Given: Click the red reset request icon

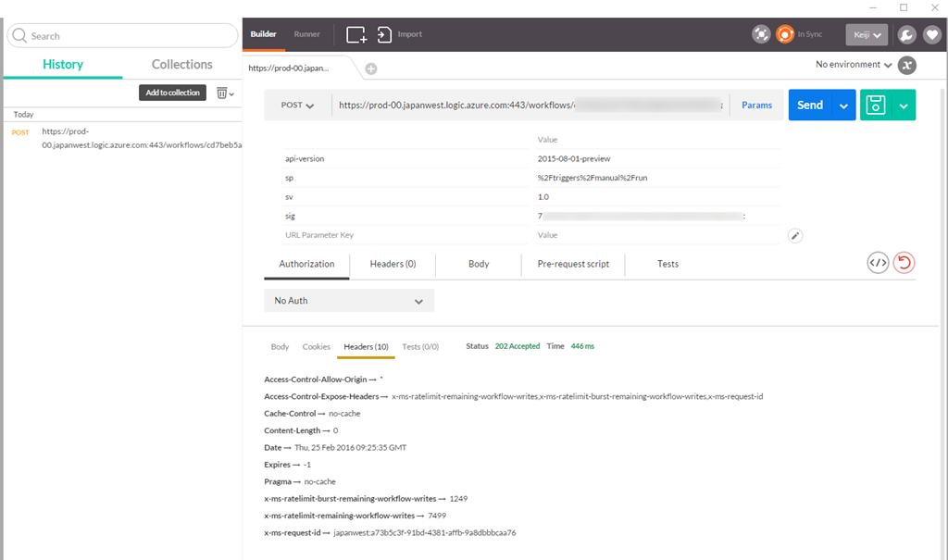Looking at the screenshot, I should pyautogui.click(x=904, y=263).
